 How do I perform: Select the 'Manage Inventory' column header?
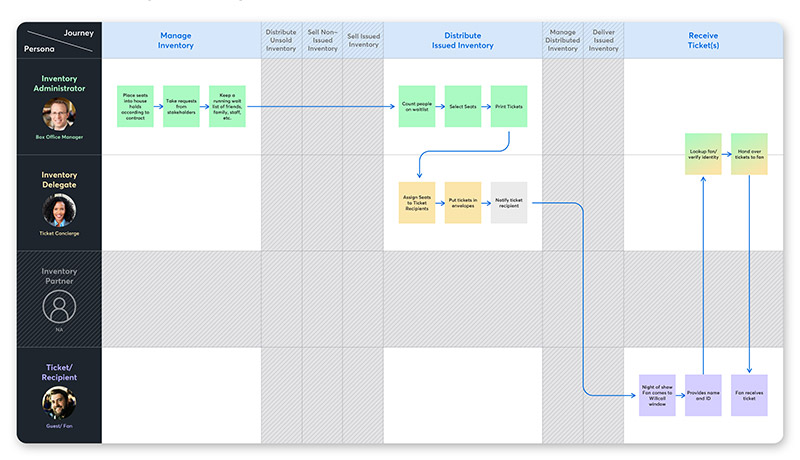[176, 40]
